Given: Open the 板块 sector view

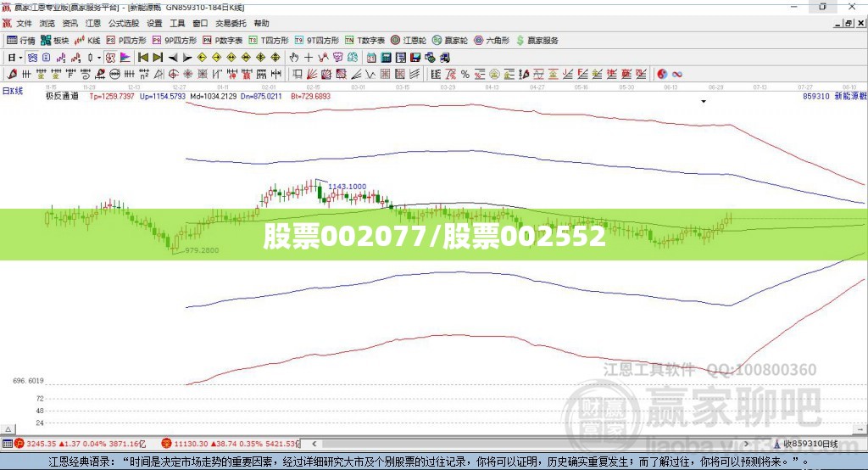Looking at the screenshot, I should coord(54,41).
